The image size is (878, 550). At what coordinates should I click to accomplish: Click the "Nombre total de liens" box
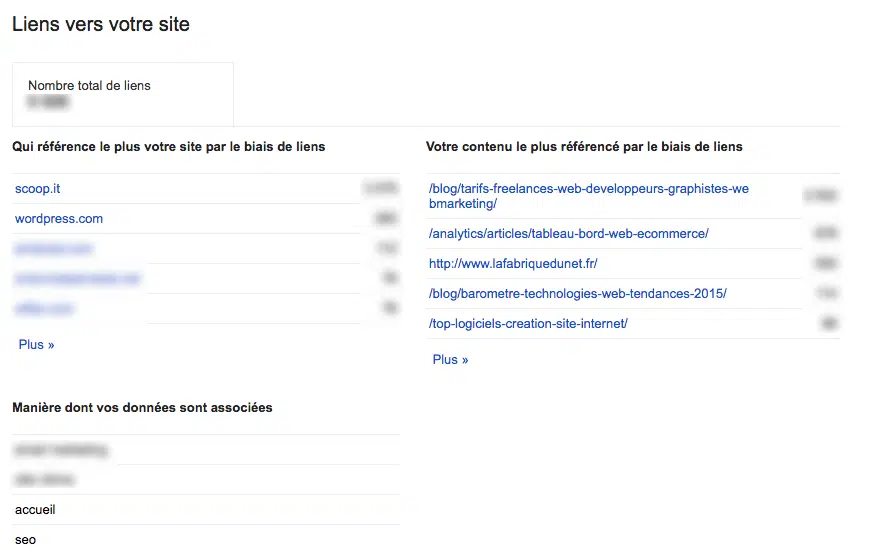tap(122, 94)
